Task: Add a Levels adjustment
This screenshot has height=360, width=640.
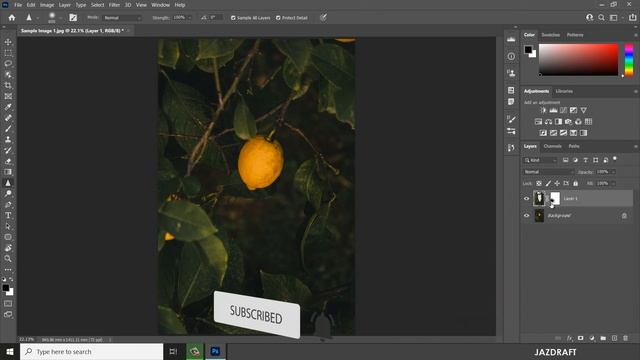Action: tap(553, 110)
